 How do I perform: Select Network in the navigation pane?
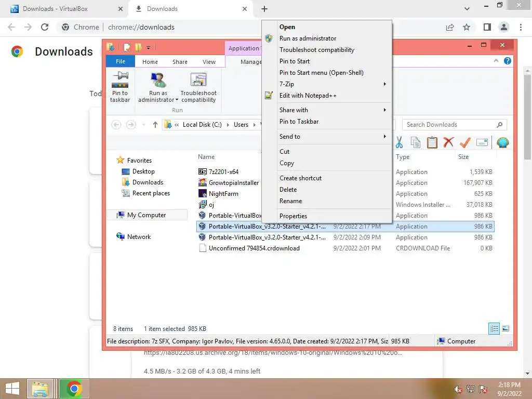tap(139, 236)
